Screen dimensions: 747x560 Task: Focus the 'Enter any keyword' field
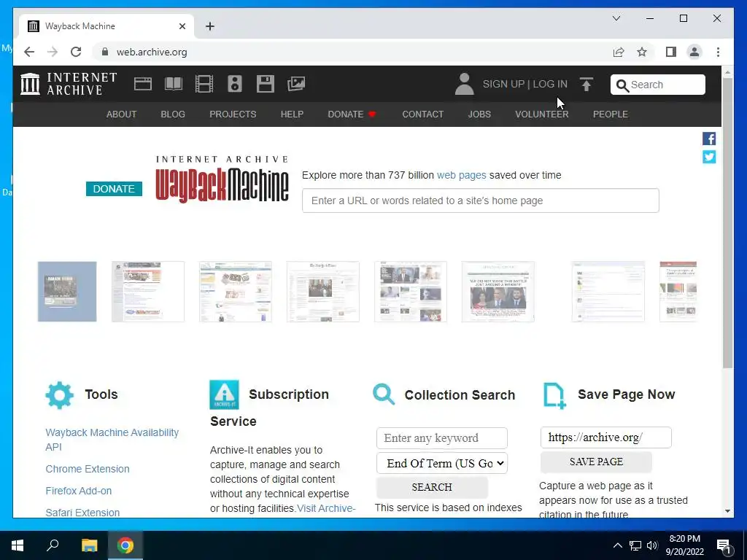[x=442, y=438]
